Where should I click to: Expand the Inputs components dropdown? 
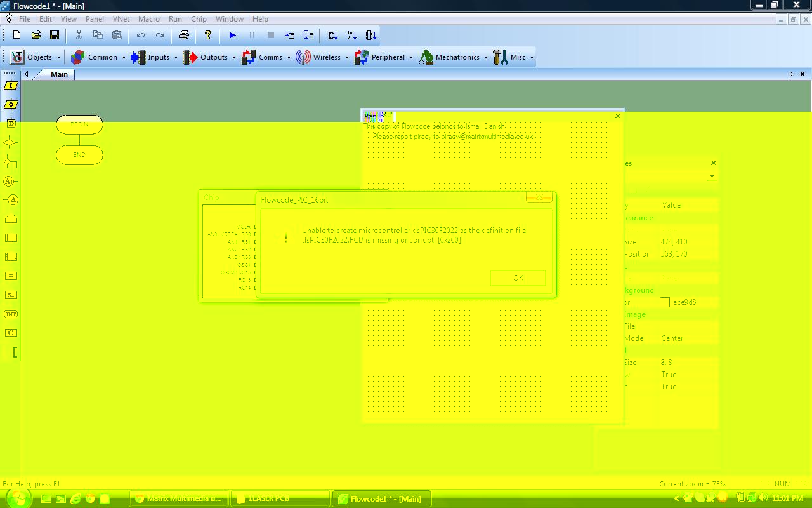pos(176,57)
